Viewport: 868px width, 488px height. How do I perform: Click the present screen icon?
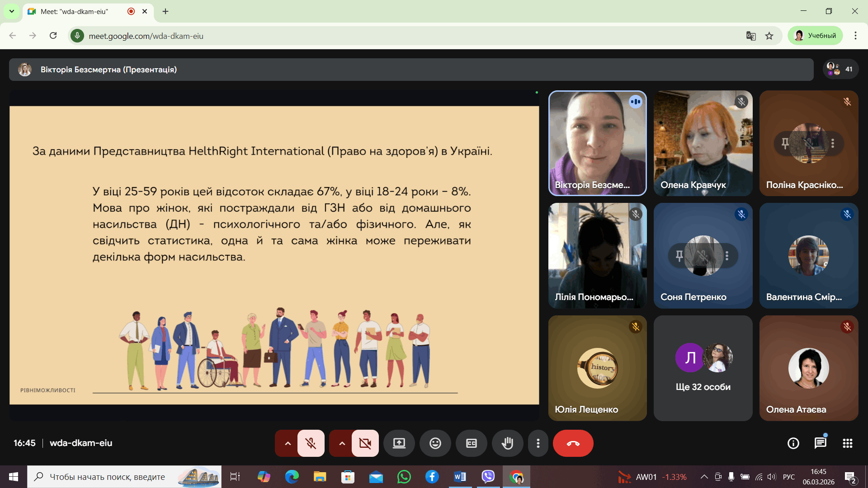point(399,443)
